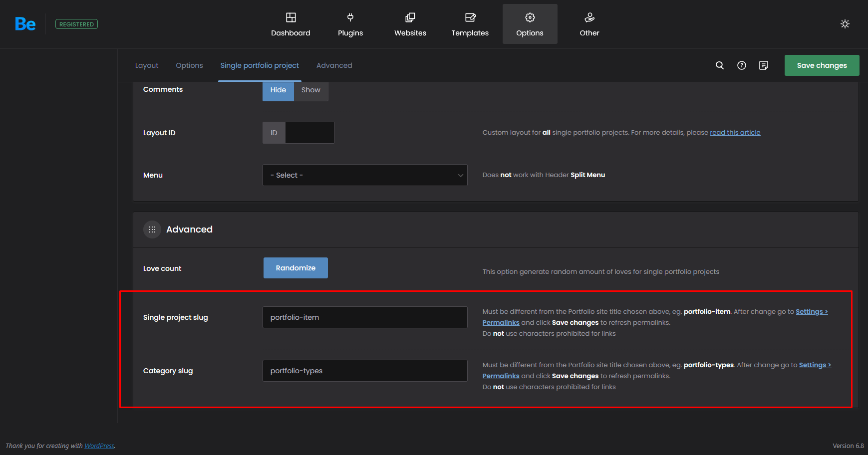The image size is (868, 455).
Task: Open the Templates section
Action: coord(470,24)
